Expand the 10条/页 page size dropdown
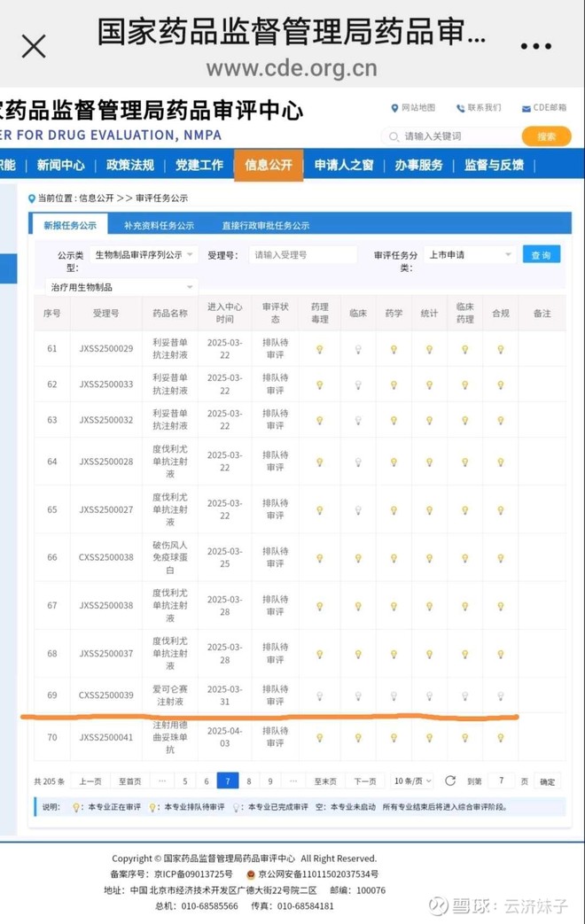Image resolution: width=585 pixels, height=924 pixels. [412, 781]
